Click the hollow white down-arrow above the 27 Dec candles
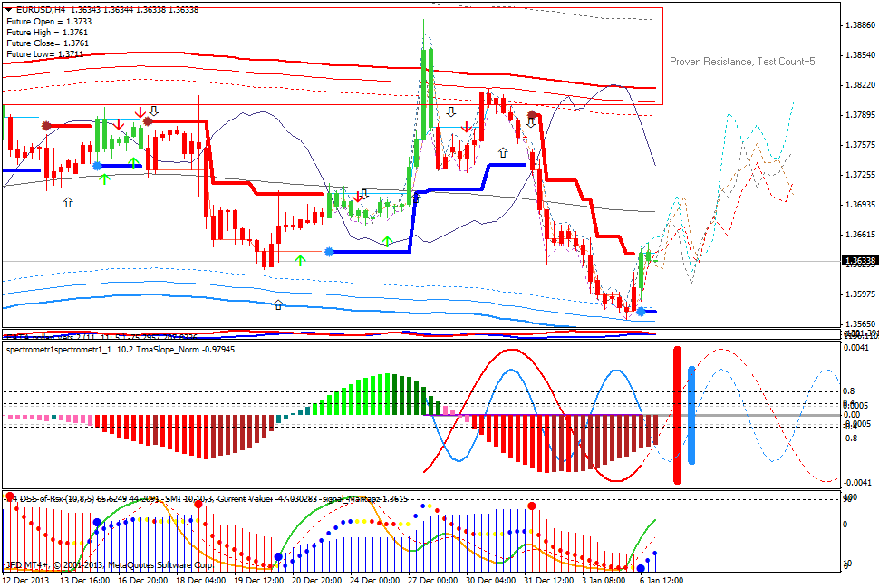Image resolution: width=879 pixels, height=588 pixels. (x=450, y=111)
